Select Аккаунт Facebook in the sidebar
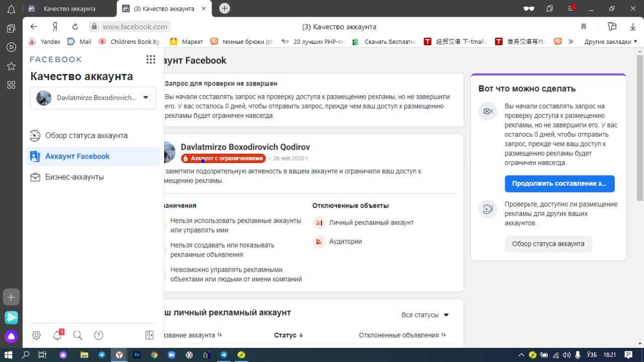This screenshot has width=644, height=362. point(93,156)
